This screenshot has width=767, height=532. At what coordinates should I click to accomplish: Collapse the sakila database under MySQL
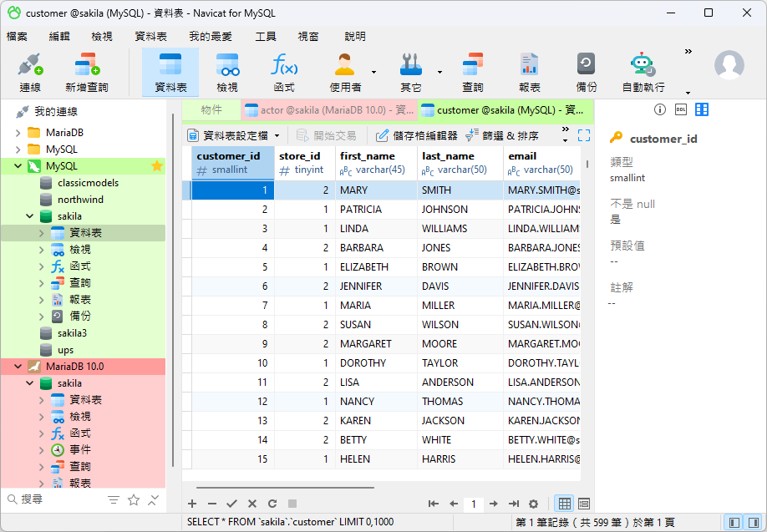[30, 216]
